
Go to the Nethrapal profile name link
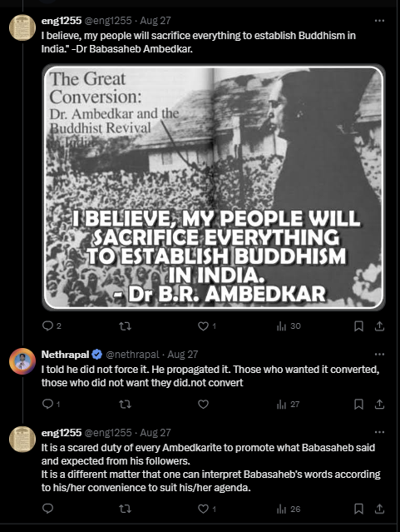(65, 355)
